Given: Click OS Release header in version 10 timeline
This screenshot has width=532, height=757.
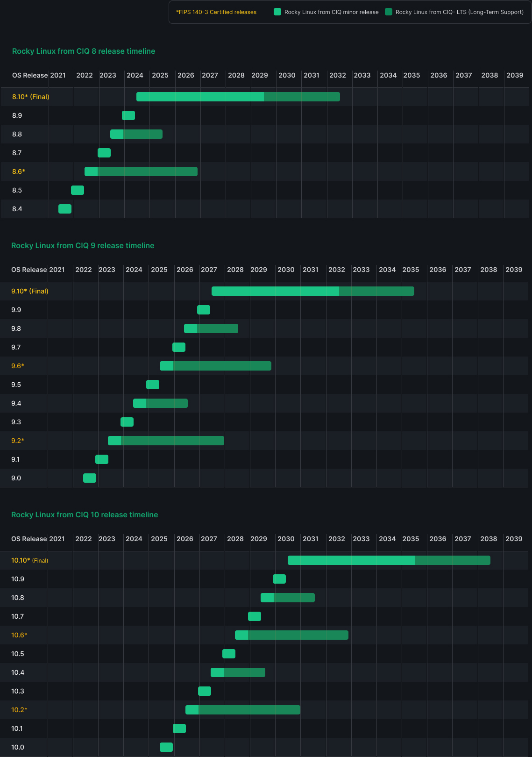Looking at the screenshot, I should tap(29, 539).
